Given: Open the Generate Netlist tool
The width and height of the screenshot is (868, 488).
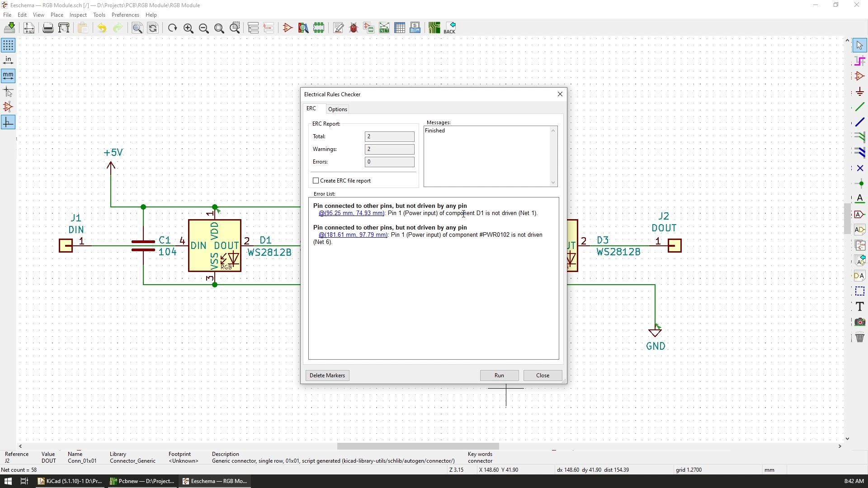Looking at the screenshot, I should pos(384,28).
